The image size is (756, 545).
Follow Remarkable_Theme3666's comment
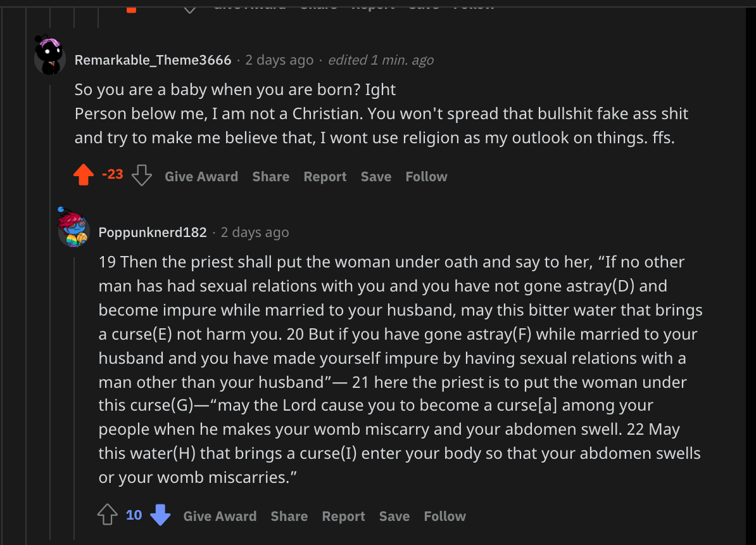click(426, 177)
